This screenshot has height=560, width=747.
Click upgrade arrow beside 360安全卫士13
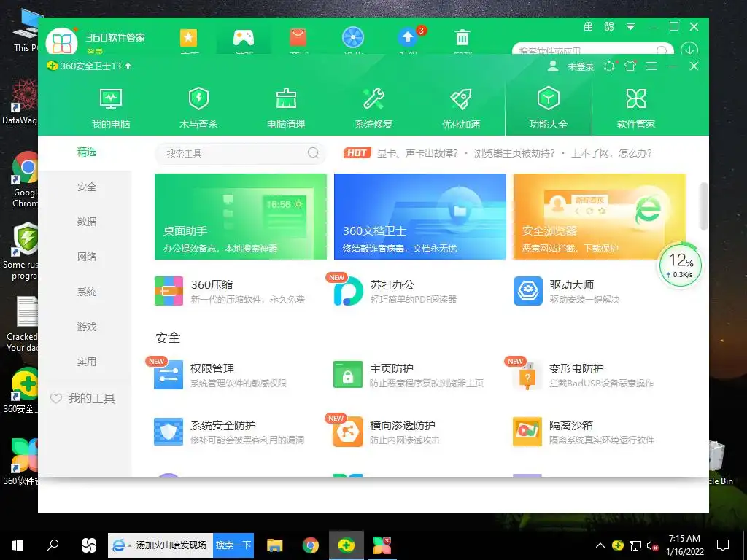coord(128,66)
